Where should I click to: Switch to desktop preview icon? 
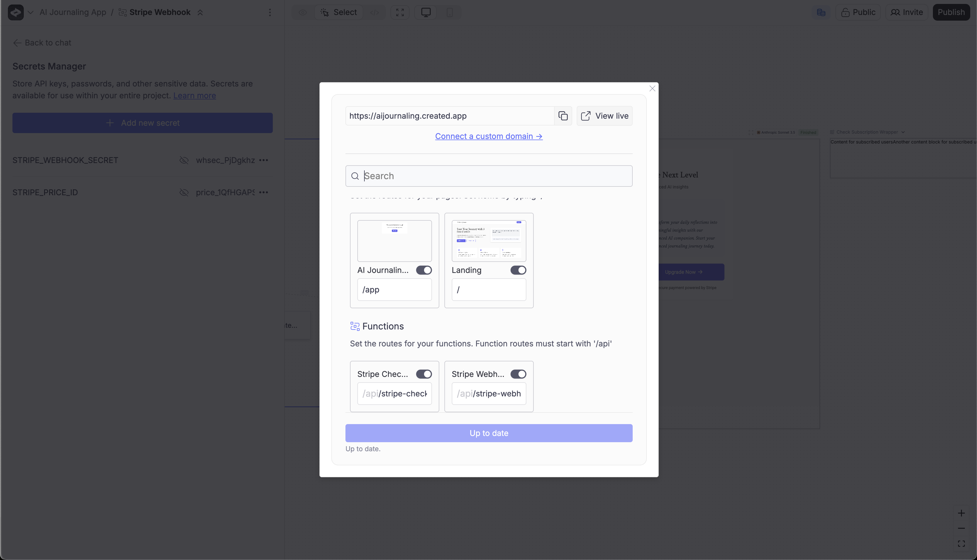425,12
